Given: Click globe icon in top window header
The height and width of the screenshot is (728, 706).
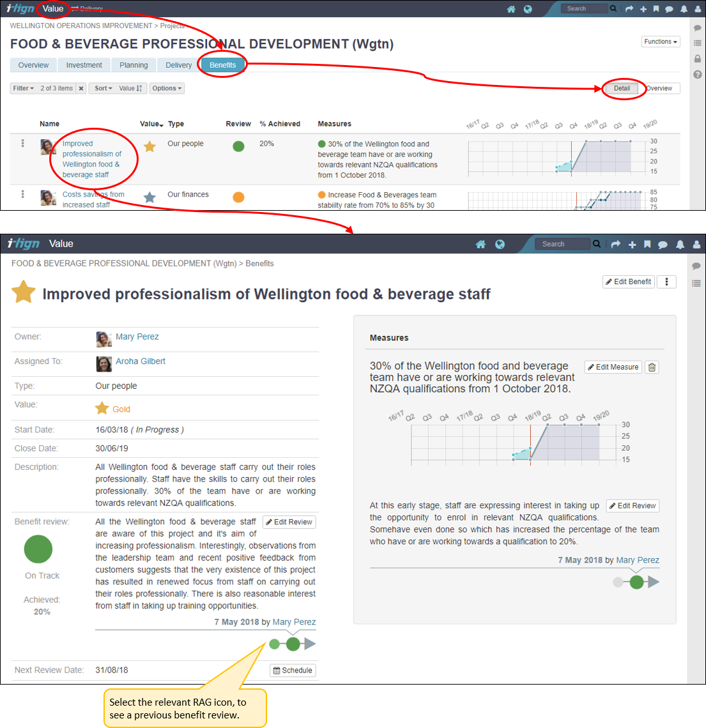Looking at the screenshot, I should pos(528,9).
